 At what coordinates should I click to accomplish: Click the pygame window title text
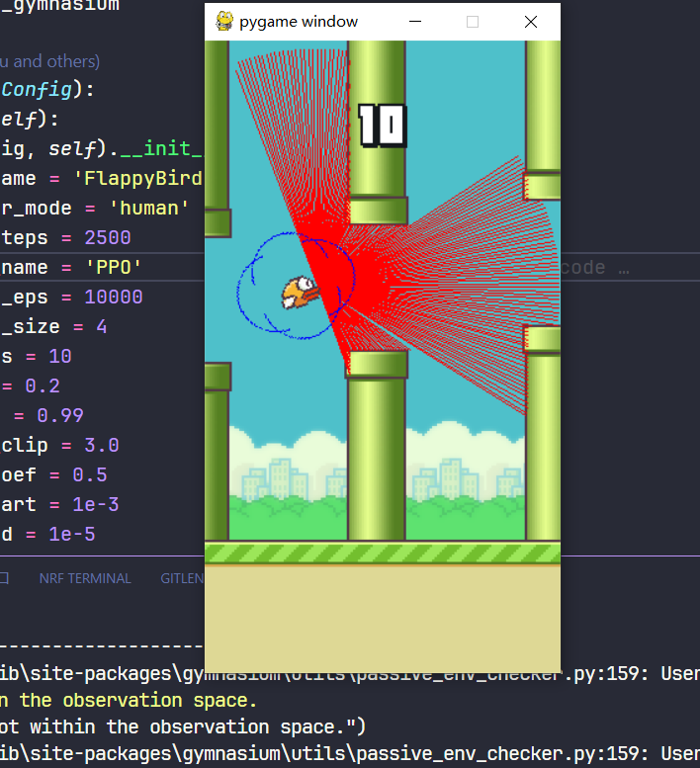(299, 22)
